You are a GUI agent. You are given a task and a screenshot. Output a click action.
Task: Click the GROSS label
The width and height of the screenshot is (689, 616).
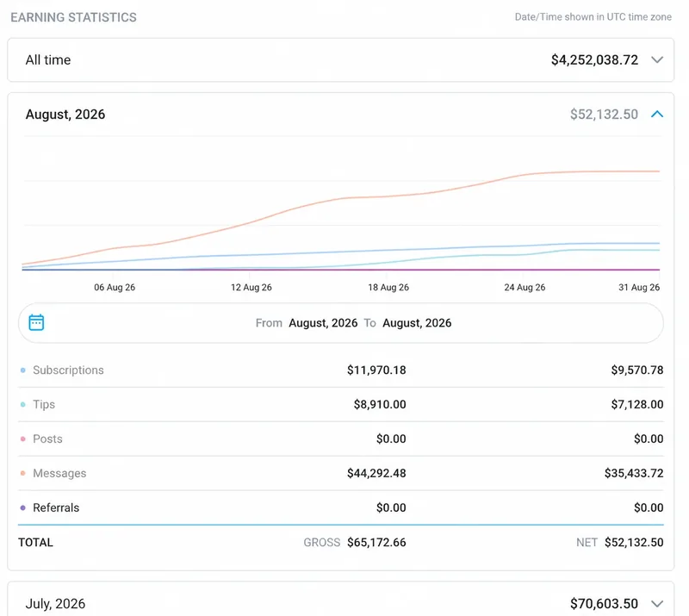pyautogui.click(x=321, y=542)
